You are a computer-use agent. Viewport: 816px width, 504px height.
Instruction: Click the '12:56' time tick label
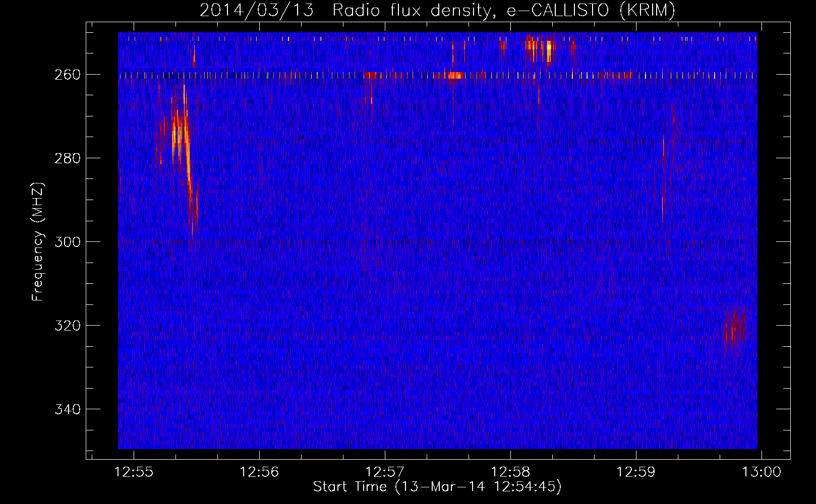[x=259, y=472]
